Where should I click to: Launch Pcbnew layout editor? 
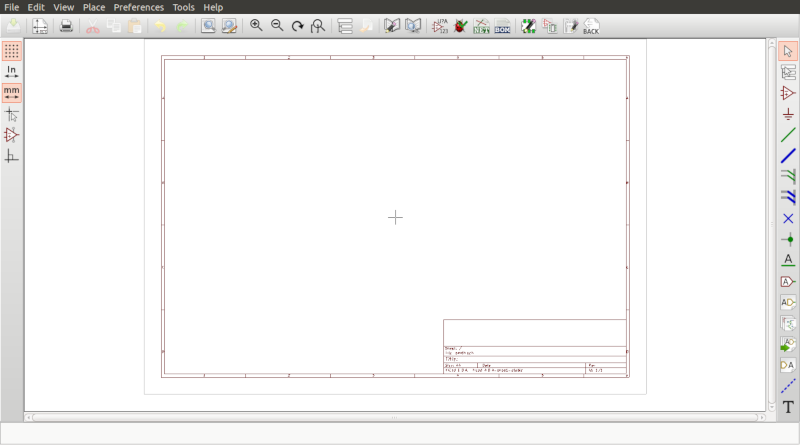[529, 26]
